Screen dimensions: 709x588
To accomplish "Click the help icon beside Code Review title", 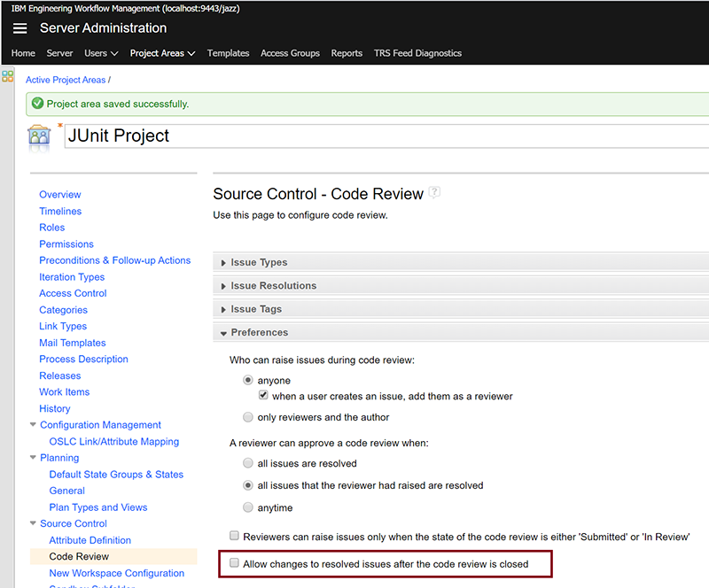I will (x=434, y=192).
